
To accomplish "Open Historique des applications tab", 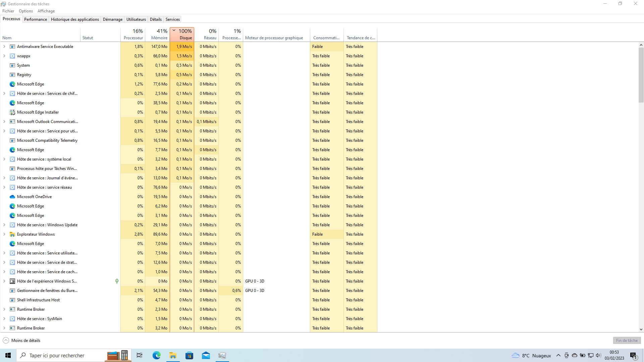I will (x=75, y=19).
